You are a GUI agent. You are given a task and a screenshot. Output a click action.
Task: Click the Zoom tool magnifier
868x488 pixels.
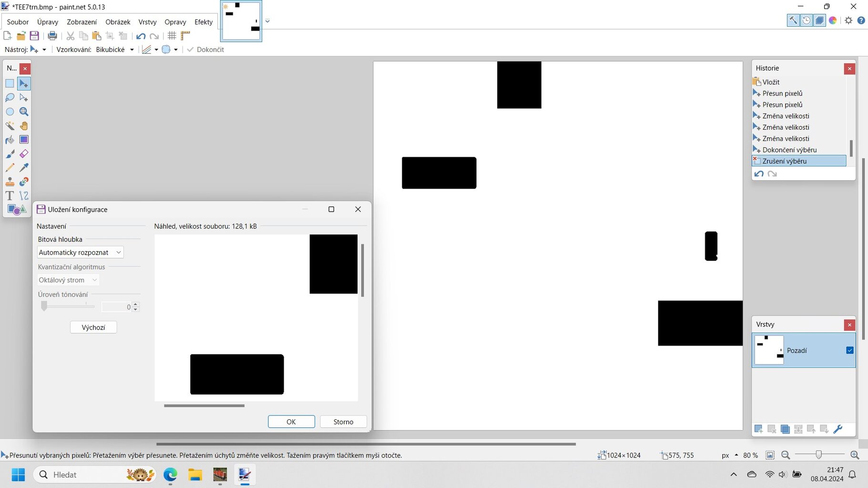click(x=24, y=112)
